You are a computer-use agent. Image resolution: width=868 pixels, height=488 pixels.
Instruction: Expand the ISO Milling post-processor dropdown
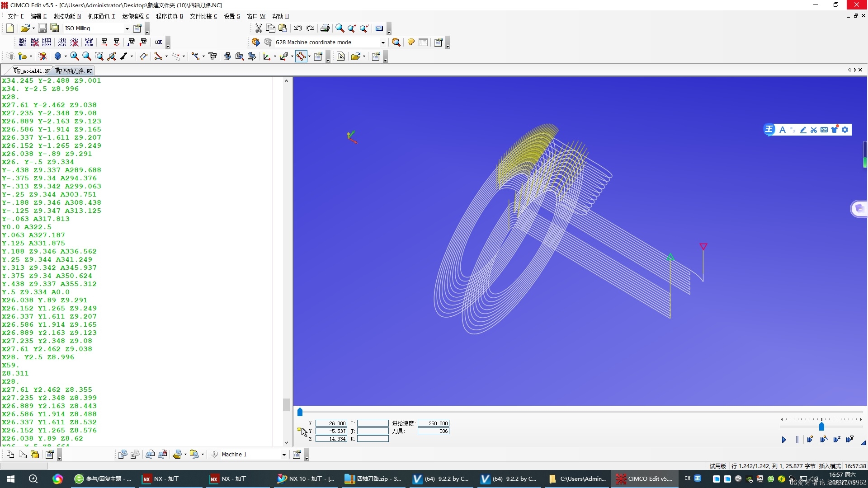click(127, 28)
